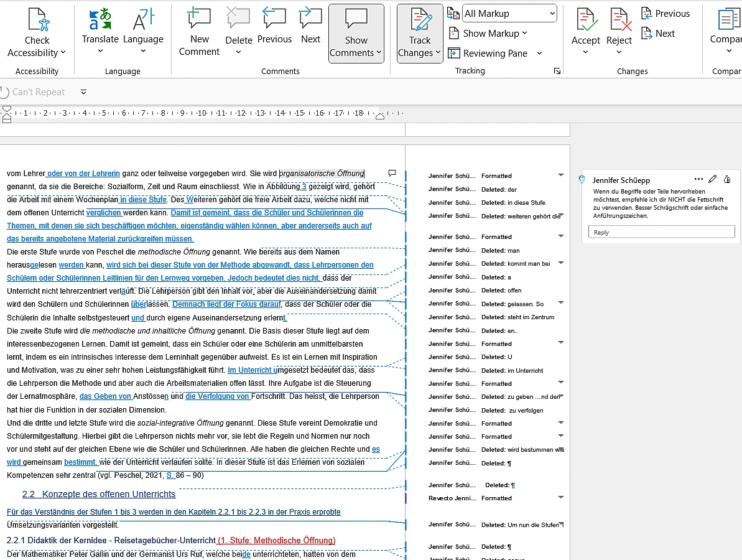Open the All Markup dropdown
742x560 pixels.
click(509, 14)
